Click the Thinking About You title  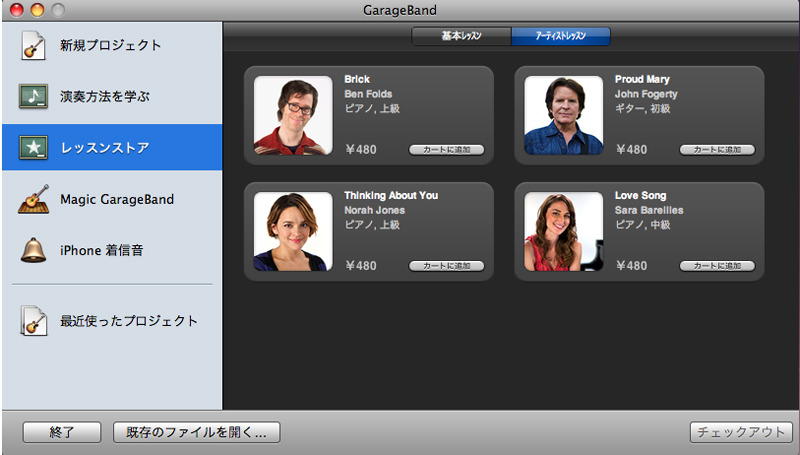pyautogui.click(x=391, y=195)
